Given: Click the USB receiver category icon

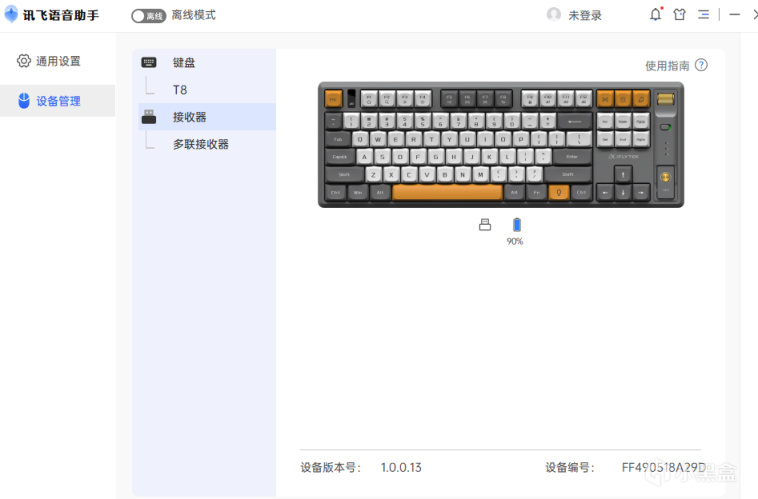Looking at the screenshot, I should coord(149,117).
